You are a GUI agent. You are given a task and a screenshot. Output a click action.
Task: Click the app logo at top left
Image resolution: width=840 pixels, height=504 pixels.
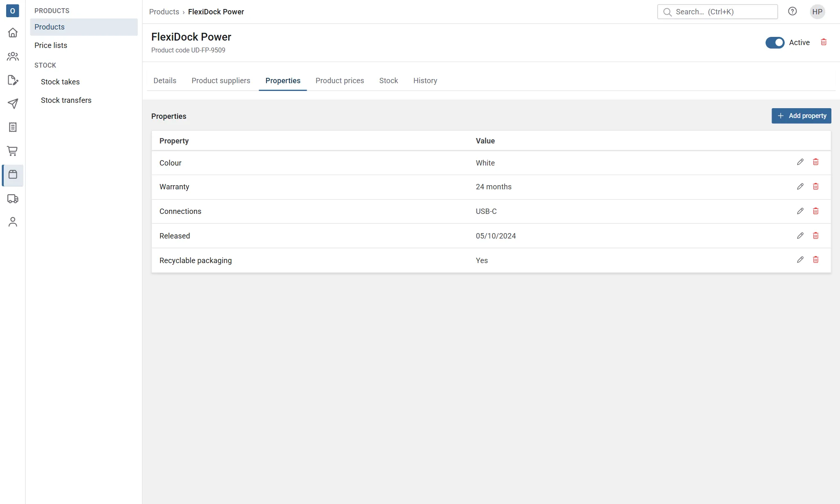point(13,11)
